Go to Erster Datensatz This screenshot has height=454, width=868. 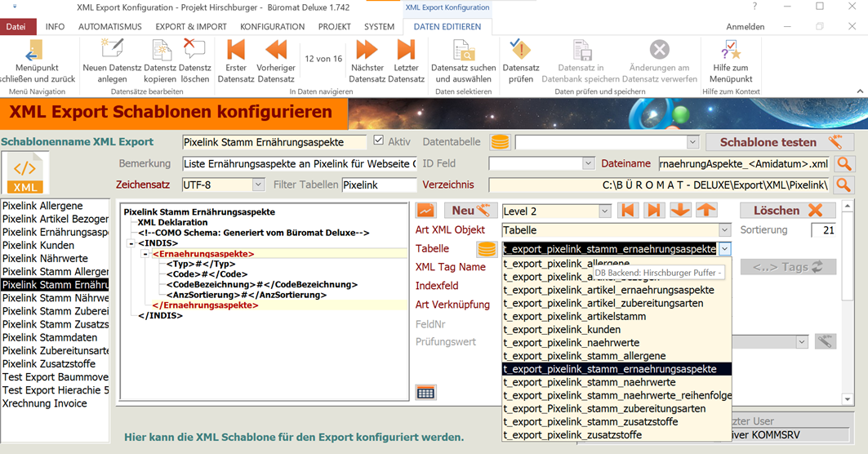[x=235, y=50]
